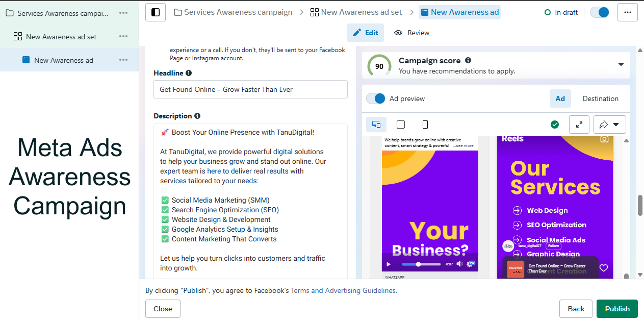Play the video in the ad preview

click(x=389, y=264)
